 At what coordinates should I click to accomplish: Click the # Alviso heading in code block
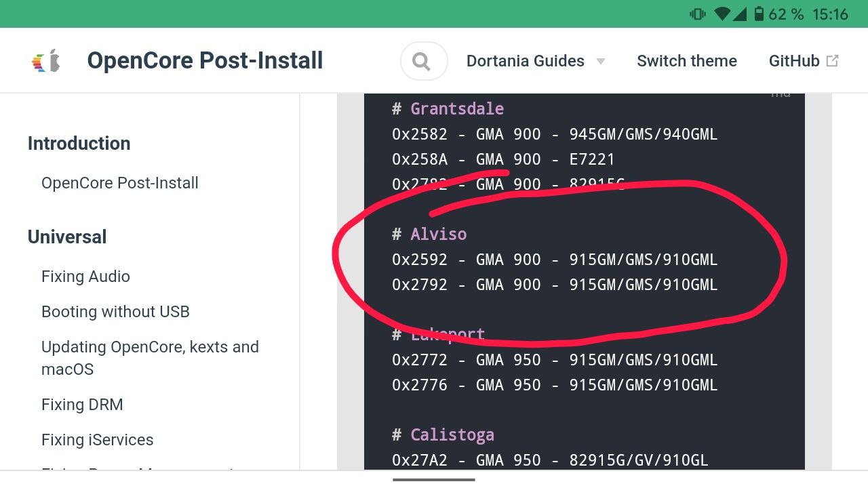coord(429,234)
